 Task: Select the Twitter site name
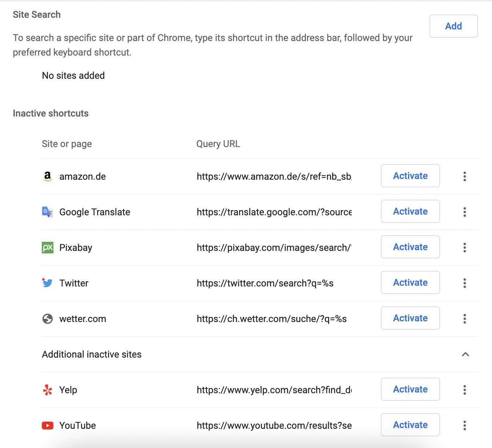click(74, 283)
